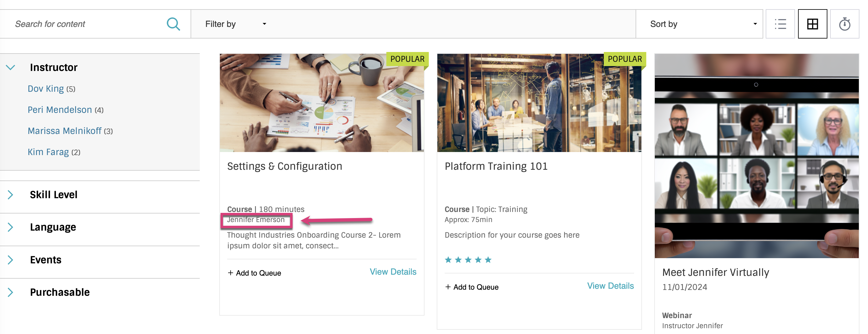Open the Platform Training 101 thumbnail image
This screenshot has width=868, height=334.
539,102
